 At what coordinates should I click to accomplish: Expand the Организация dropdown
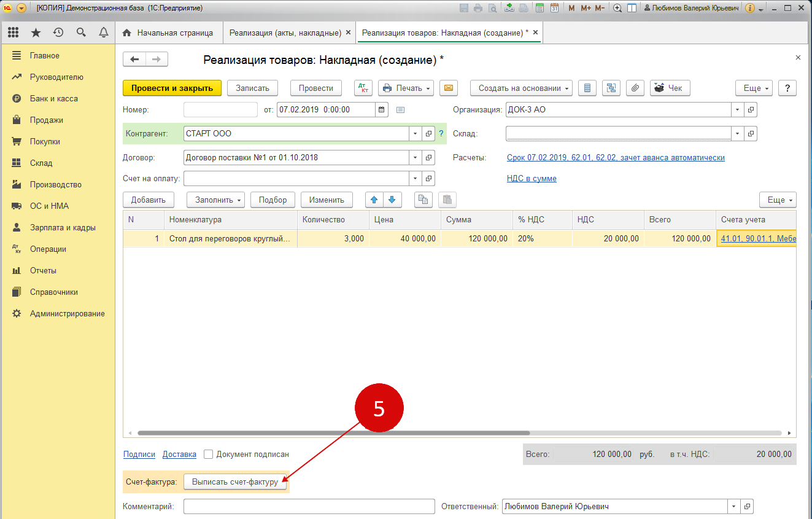pyautogui.click(x=737, y=110)
